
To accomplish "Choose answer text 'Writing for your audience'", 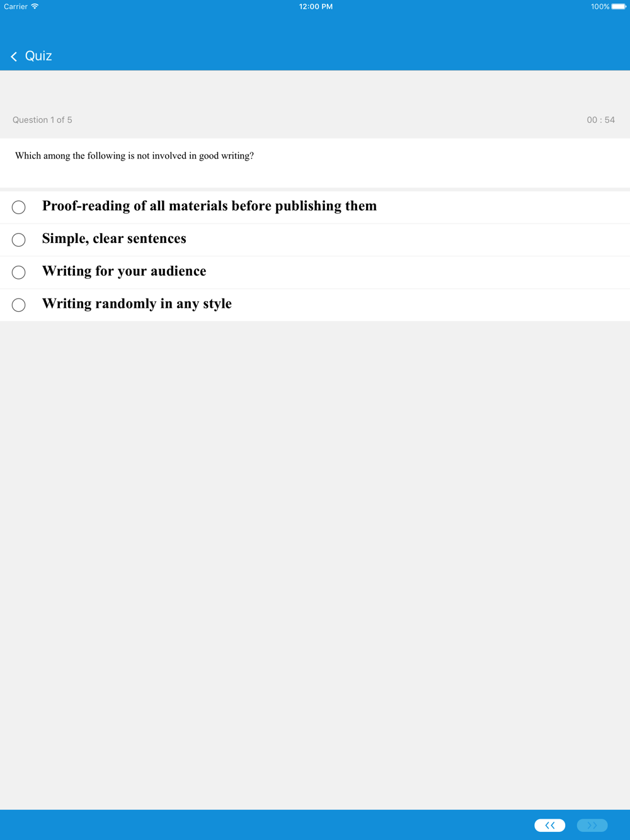I will pos(124,271).
